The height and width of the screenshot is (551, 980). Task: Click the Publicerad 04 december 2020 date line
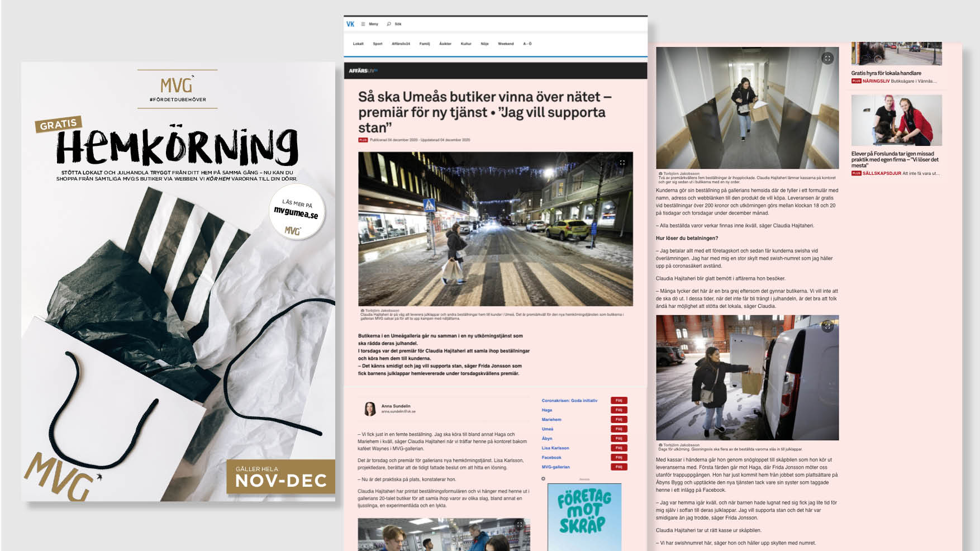420,140
